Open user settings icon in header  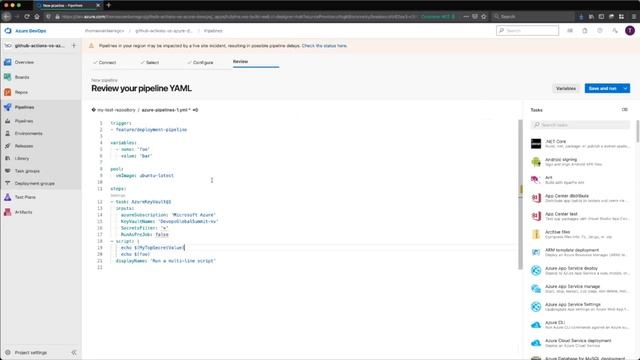[615, 31]
